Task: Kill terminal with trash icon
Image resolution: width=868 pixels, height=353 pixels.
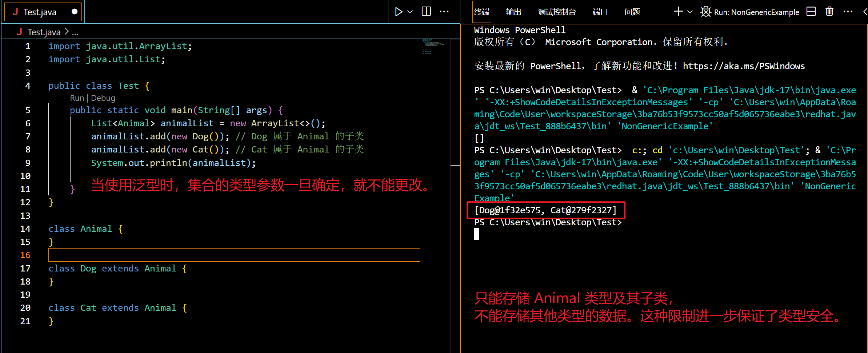Action: click(829, 12)
